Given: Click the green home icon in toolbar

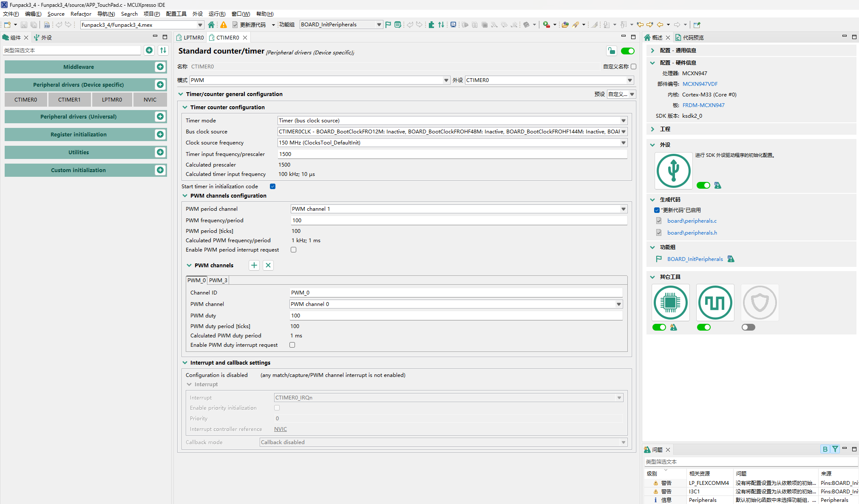Looking at the screenshot, I should pos(211,25).
